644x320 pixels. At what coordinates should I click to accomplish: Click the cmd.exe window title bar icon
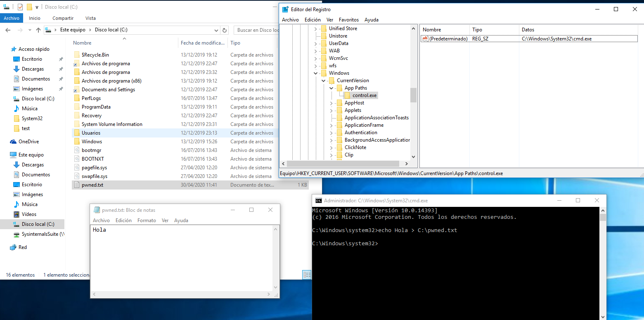click(x=319, y=201)
